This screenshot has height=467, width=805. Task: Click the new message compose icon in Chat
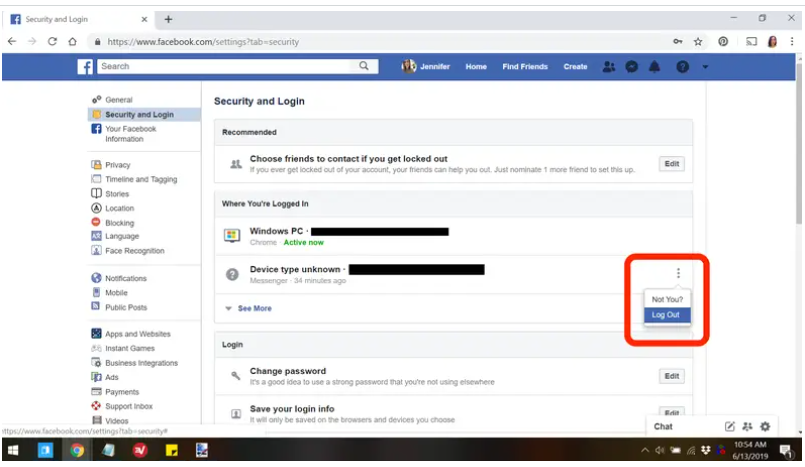click(730, 426)
